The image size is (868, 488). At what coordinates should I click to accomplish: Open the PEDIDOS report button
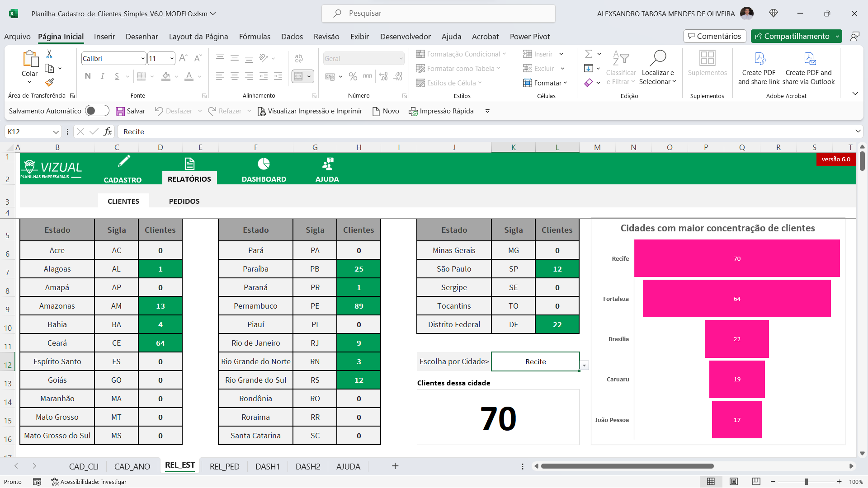184,201
